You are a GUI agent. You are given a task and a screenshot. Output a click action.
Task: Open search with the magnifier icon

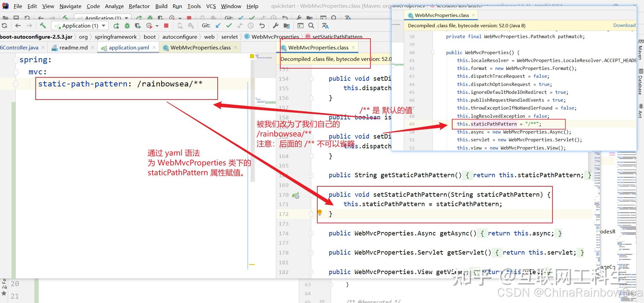[311, 25]
